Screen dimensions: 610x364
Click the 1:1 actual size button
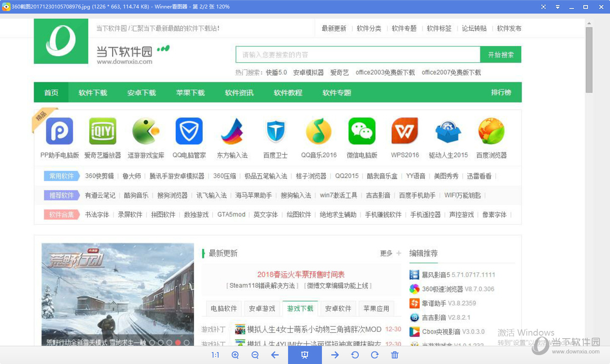click(x=215, y=355)
